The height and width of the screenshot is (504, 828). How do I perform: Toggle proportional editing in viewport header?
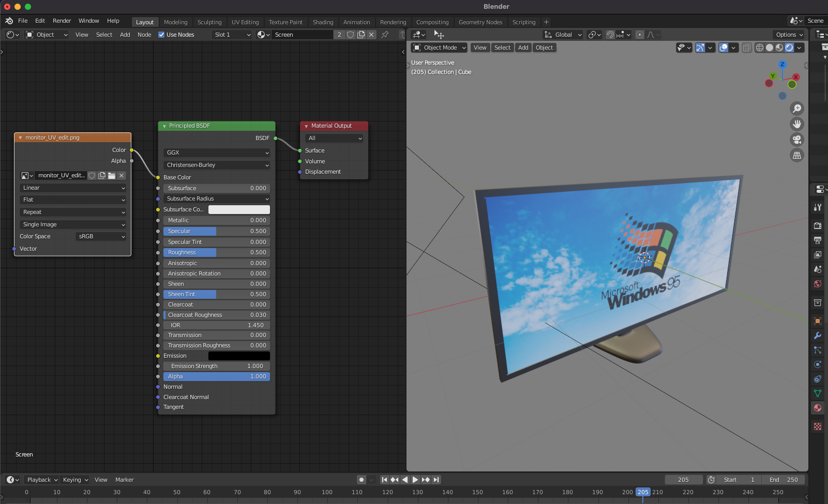[x=640, y=35]
